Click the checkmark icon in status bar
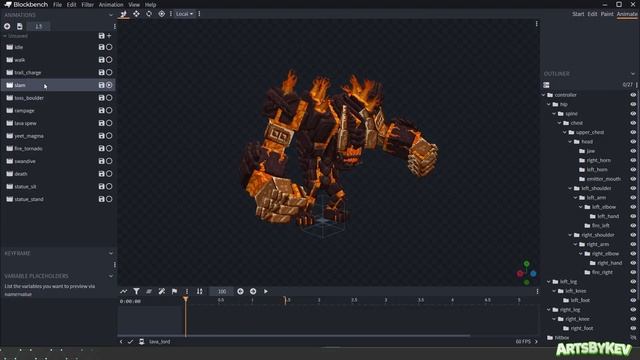This screenshot has height=360, width=640. [130, 342]
